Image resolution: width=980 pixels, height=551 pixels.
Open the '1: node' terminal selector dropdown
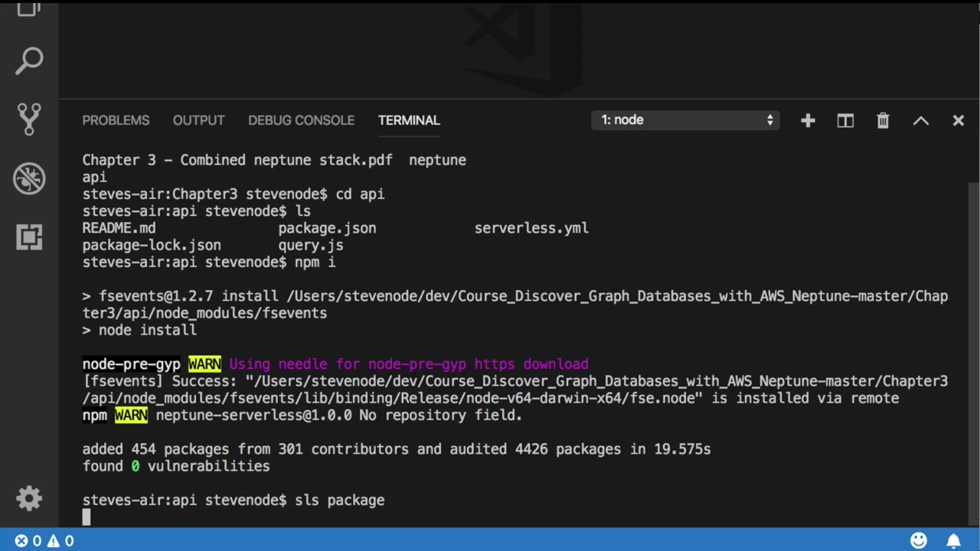[x=685, y=120]
